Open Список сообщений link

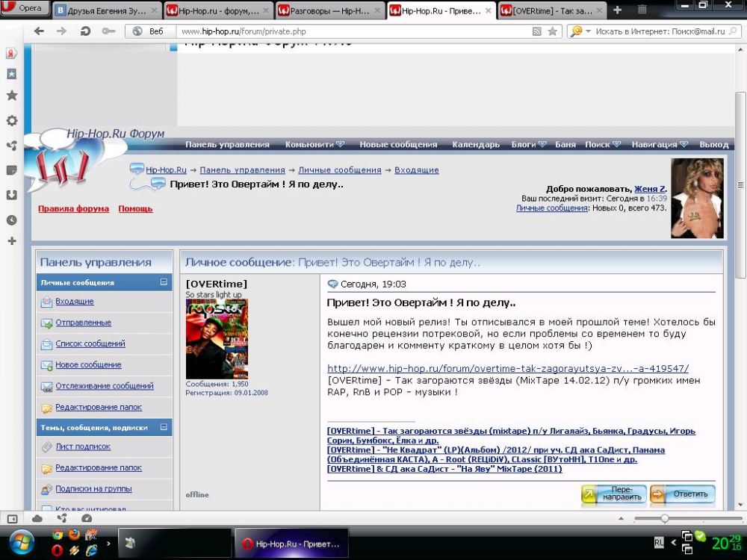(90, 343)
